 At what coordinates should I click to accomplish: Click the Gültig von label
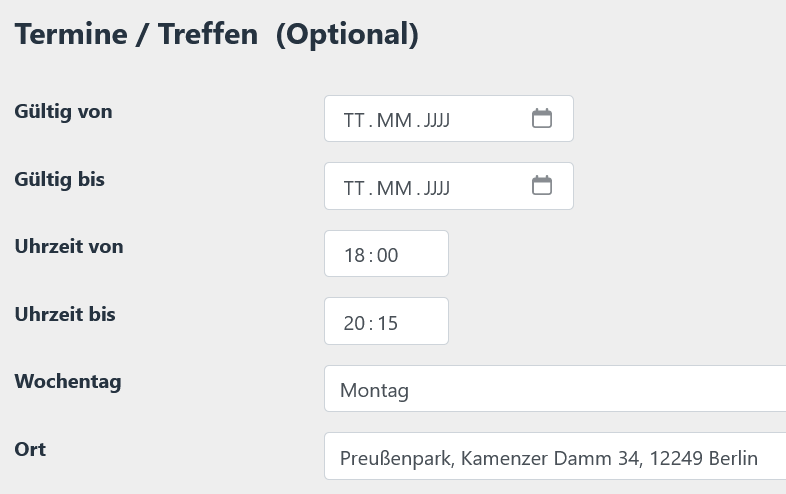(x=63, y=112)
